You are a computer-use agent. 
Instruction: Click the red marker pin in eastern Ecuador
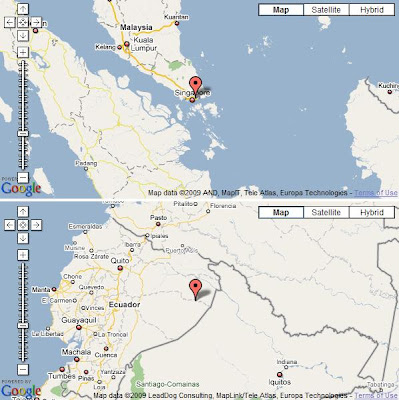195,290
